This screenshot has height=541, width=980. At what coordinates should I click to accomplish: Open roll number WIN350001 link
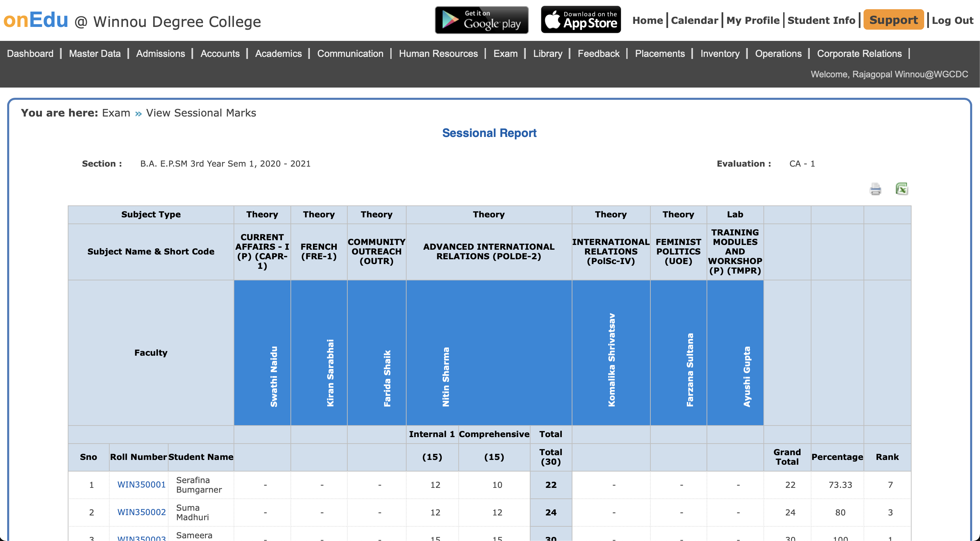141,485
